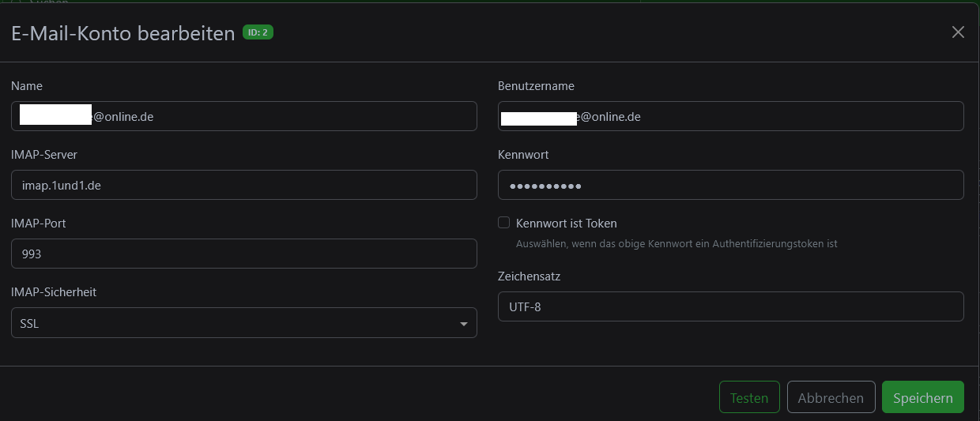Click the Benutzername field label
Screen dimensions: 980x421
pyautogui.click(x=536, y=86)
